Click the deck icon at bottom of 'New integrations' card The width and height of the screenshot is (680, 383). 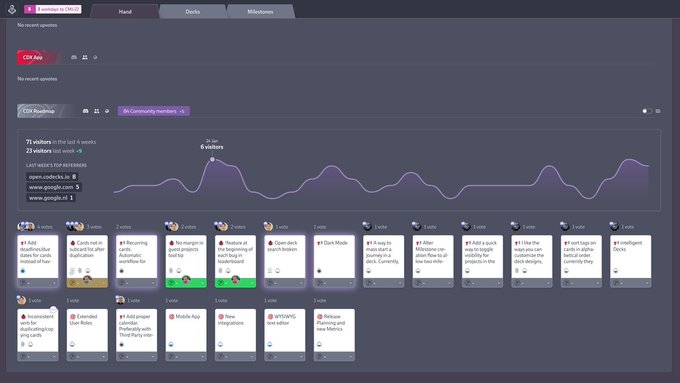(220, 344)
